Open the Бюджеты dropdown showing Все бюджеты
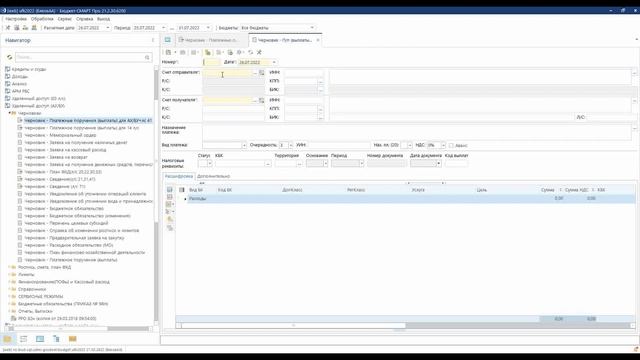This screenshot has width=640, height=360. click(312, 28)
